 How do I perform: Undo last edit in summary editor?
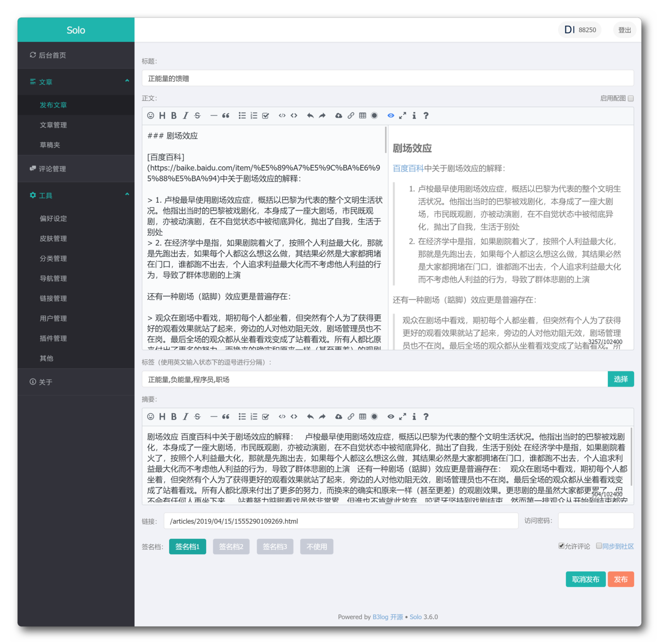click(x=310, y=417)
